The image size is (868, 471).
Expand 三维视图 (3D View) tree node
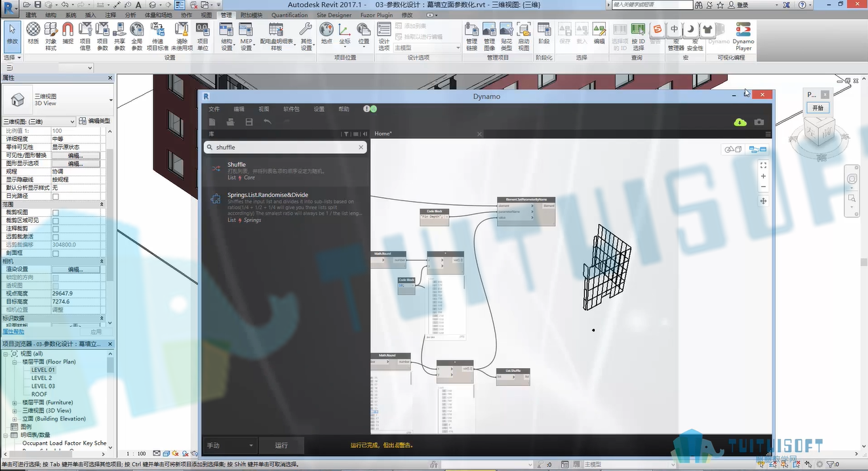pyautogui.click(x=14, y=411)
